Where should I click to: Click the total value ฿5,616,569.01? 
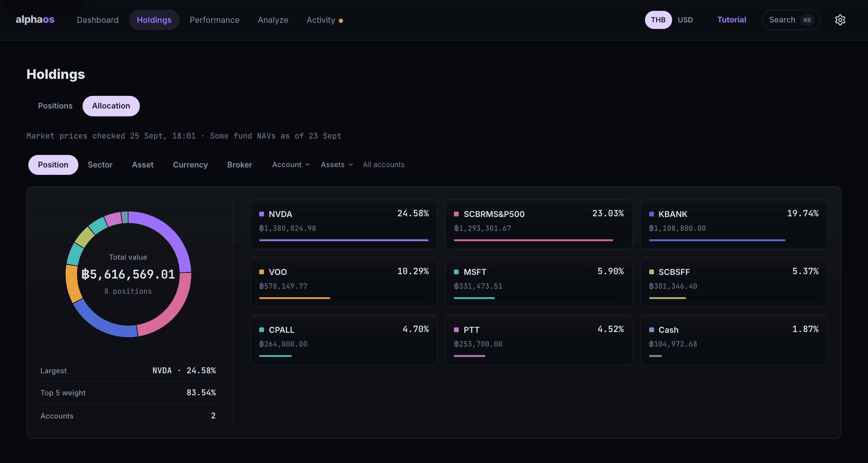(x=128, y=274)
